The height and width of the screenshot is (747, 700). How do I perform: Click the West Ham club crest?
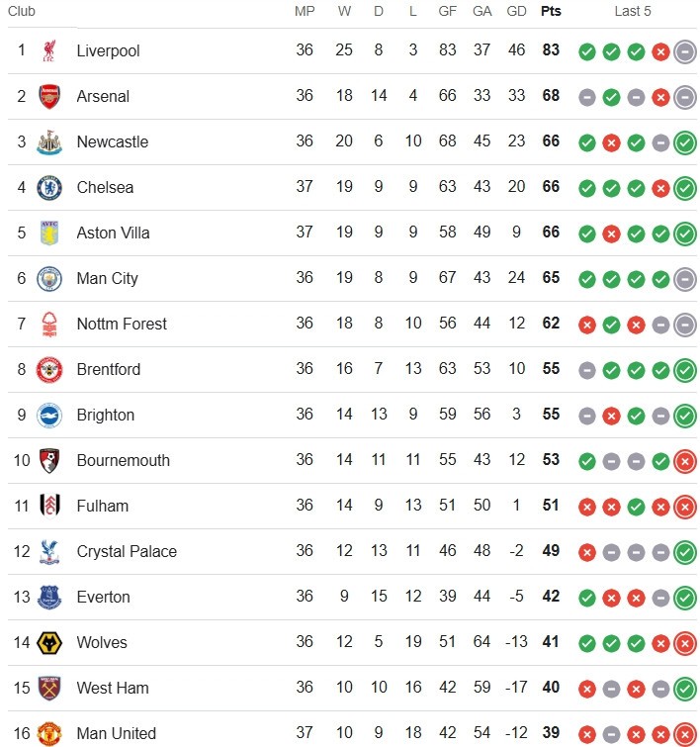pos(49,689)
